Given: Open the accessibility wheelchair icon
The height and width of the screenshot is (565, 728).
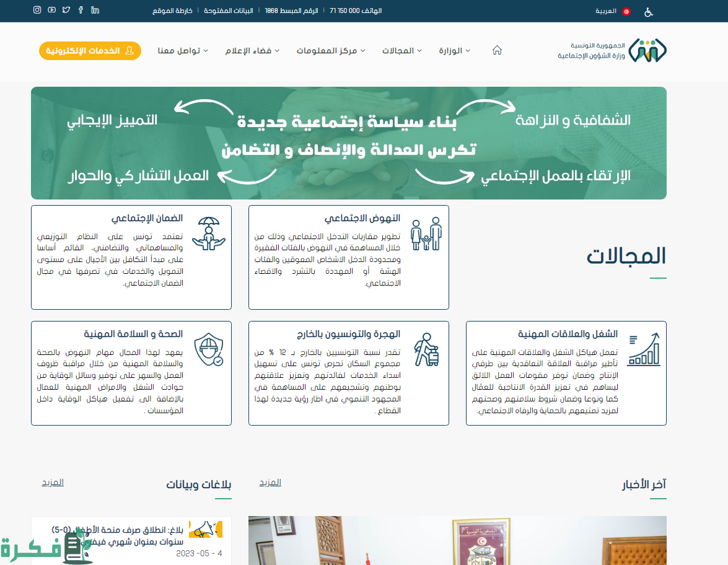Looking at the screenshot, I should (649, 11).
